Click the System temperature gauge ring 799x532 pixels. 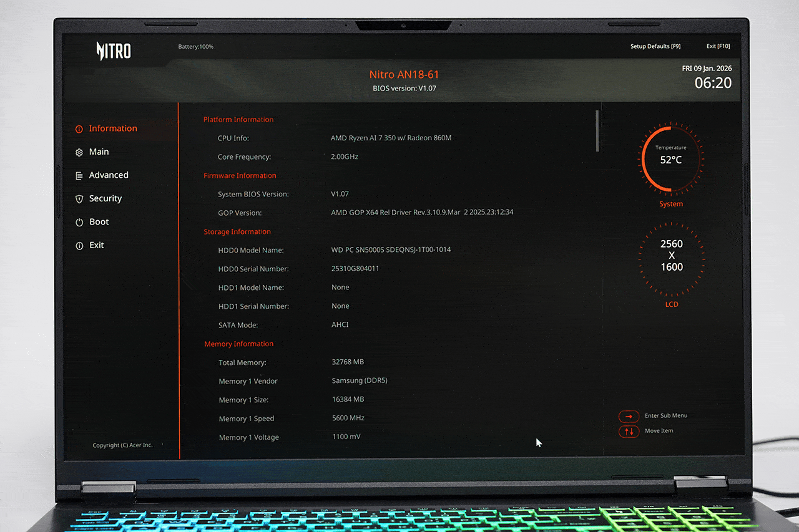point(671,159)
